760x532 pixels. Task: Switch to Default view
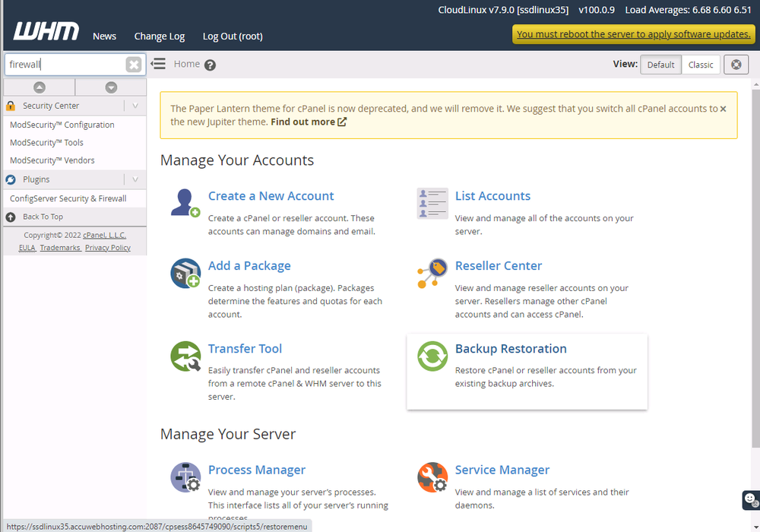pyautogui.click(x=660, y=65)
